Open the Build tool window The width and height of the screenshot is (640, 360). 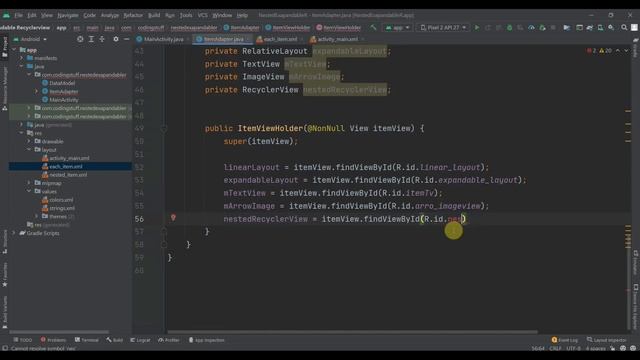pos(115,340)
